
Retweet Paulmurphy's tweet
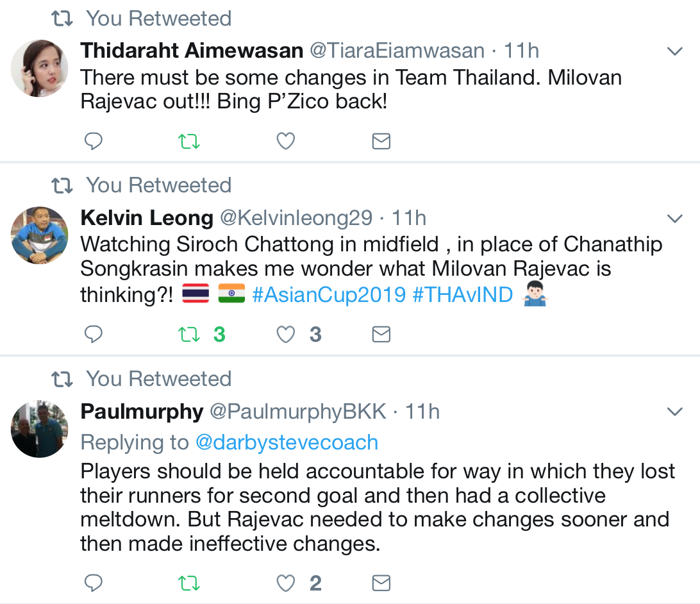(x=189, y=583)
